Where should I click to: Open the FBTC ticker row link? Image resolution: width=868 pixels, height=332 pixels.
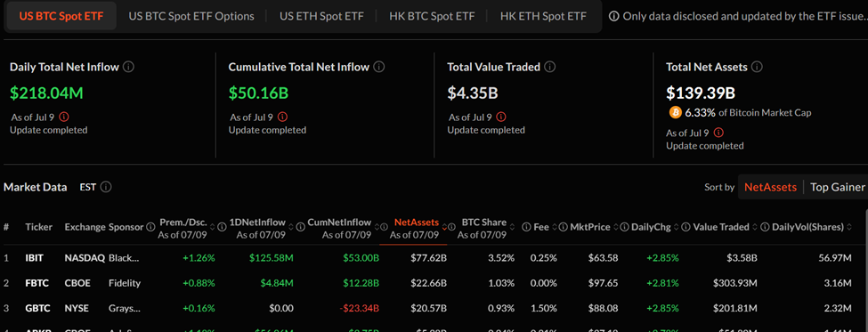pos(37,283)
